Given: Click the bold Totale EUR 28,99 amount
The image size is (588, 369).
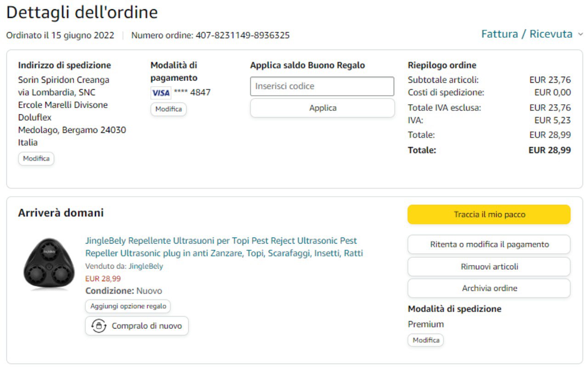Looking at the screenshot, I should click(x=549, y=150).
